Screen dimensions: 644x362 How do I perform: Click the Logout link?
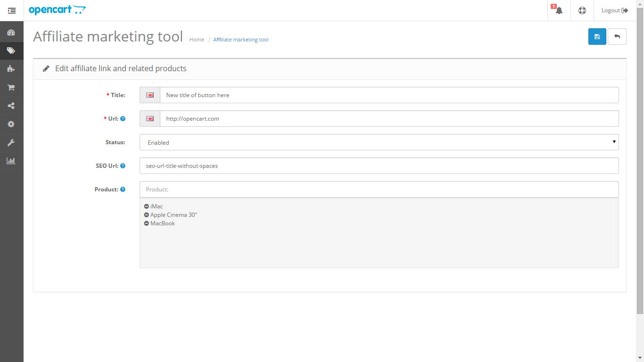pyautogui.click(x=614, y=10)
